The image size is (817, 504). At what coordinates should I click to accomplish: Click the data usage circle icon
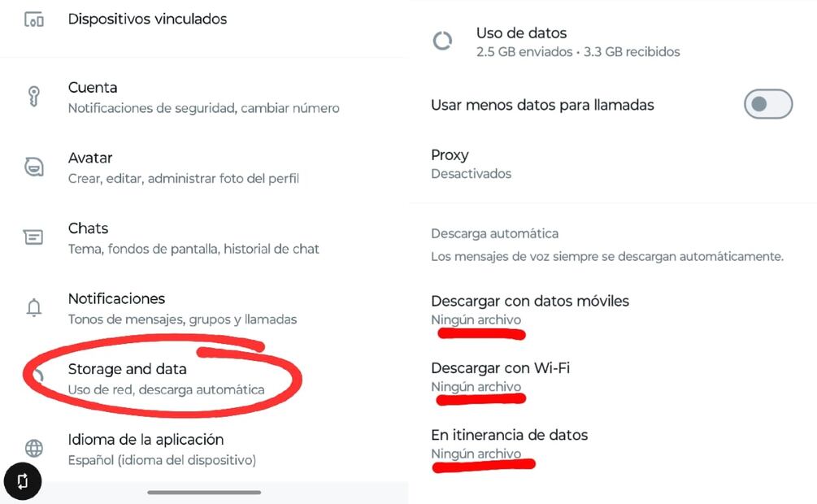tap(443, 41)
